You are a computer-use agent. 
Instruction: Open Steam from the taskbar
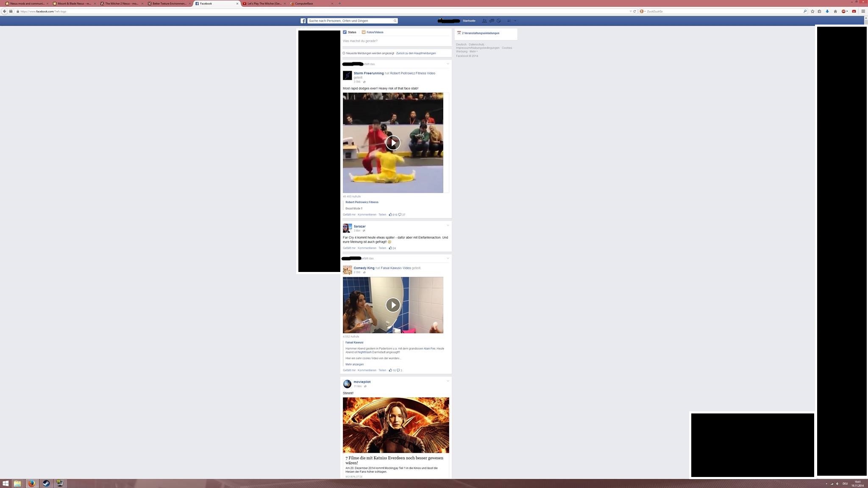point(46,483)
